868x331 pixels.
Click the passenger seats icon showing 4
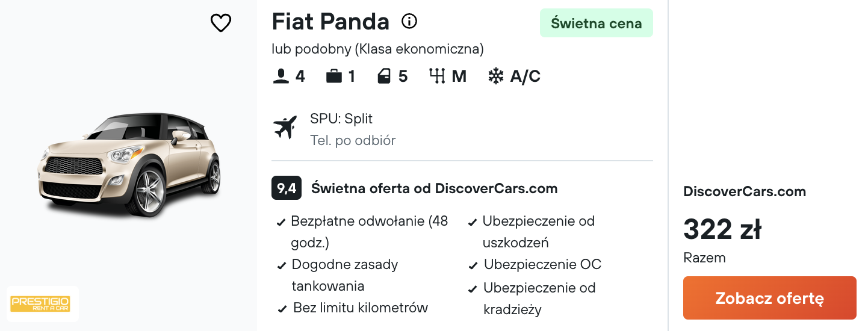(x=281, y=76)
